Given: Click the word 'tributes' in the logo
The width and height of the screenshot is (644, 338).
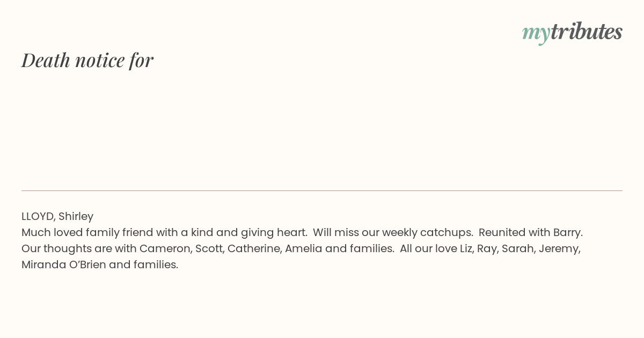Looking at the screenshot, I should [x=587, y=32].
